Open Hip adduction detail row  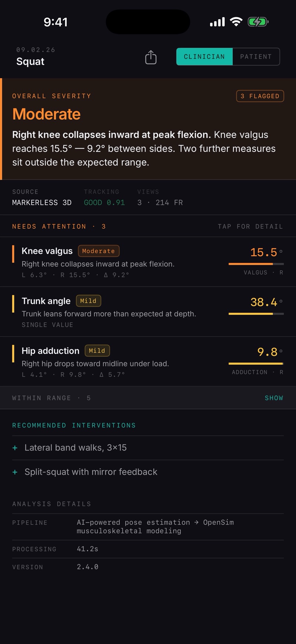pyautogui.click(x=148, y=362)
